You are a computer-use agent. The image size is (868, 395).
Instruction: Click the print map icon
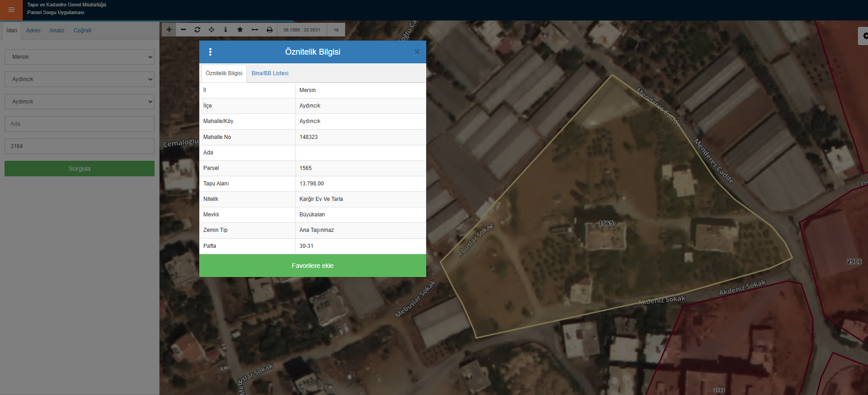tap(269, 30)
